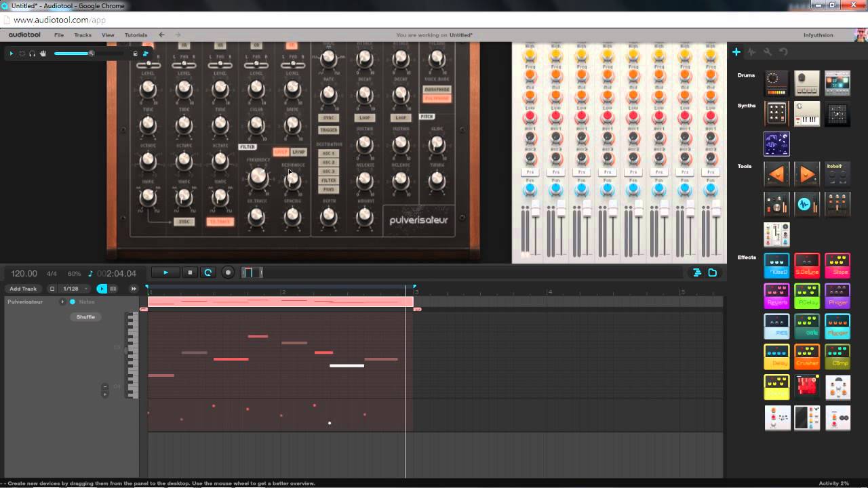Open the 1/128 grid snap dropdown

74,289
